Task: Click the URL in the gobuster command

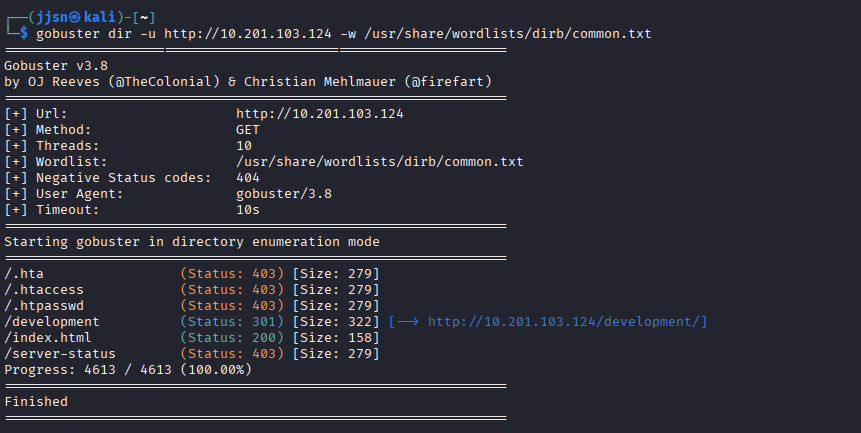Action: point(250,34)
